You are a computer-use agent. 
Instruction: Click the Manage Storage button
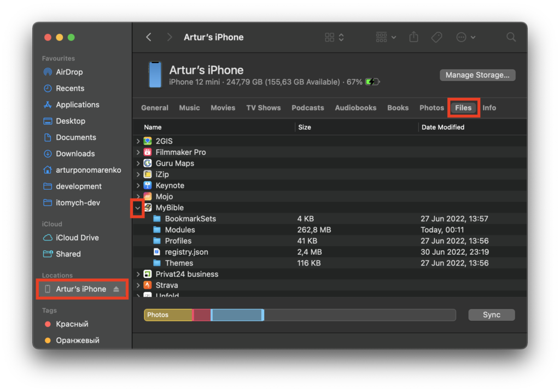pos(477,75)
